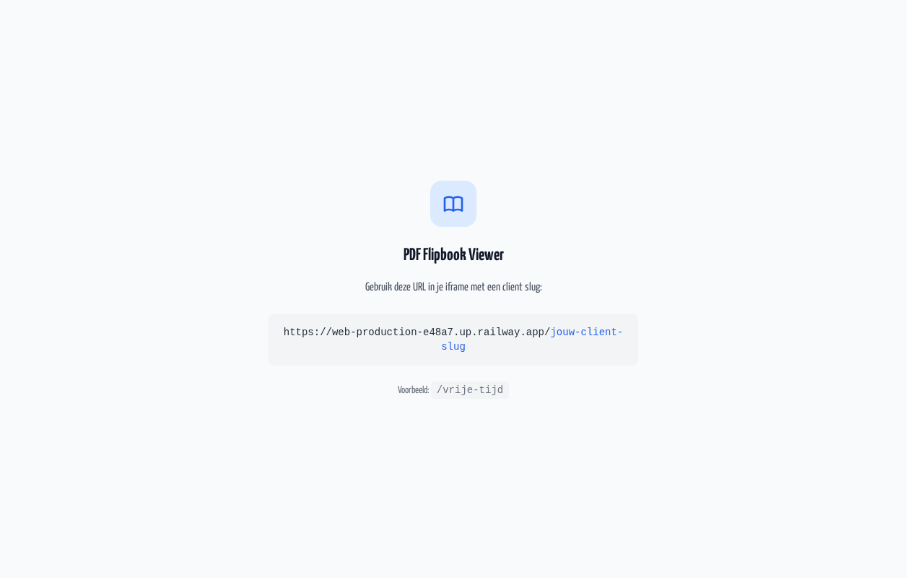
Task: Click the PDF Flipbook Viewer heading
Action: [x=453, y=254]
